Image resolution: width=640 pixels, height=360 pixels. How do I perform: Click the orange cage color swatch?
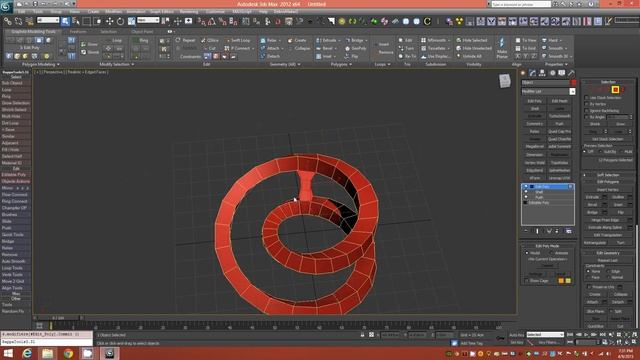click(x=561, y=281)
